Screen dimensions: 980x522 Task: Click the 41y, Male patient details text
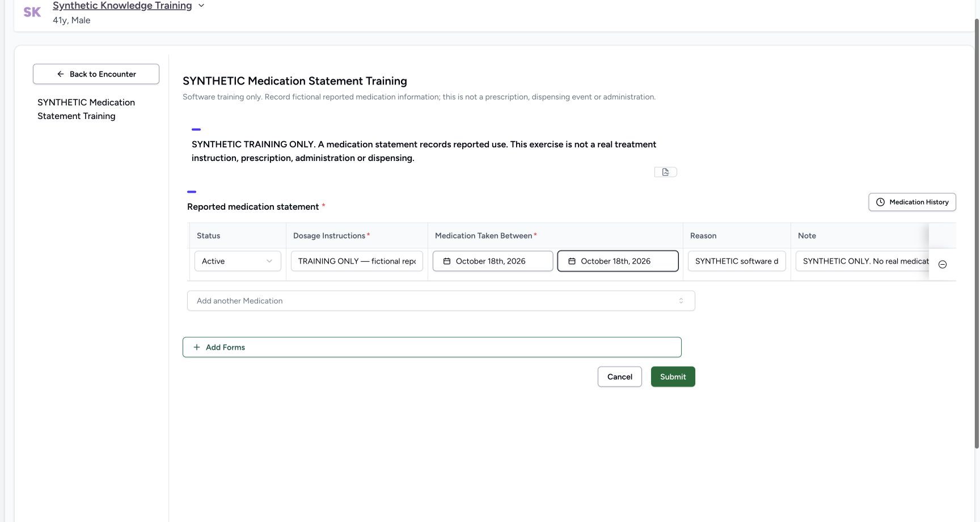tap(71, 20)
